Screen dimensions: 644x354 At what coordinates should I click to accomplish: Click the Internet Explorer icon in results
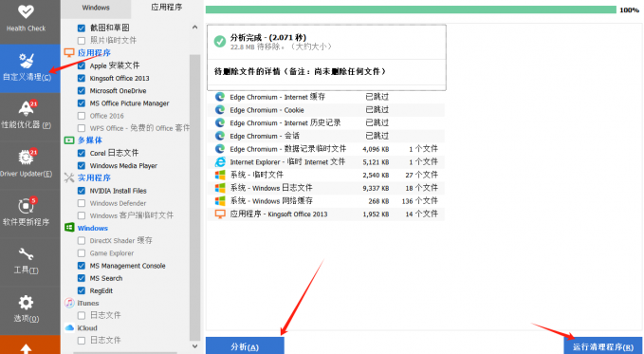220,161
